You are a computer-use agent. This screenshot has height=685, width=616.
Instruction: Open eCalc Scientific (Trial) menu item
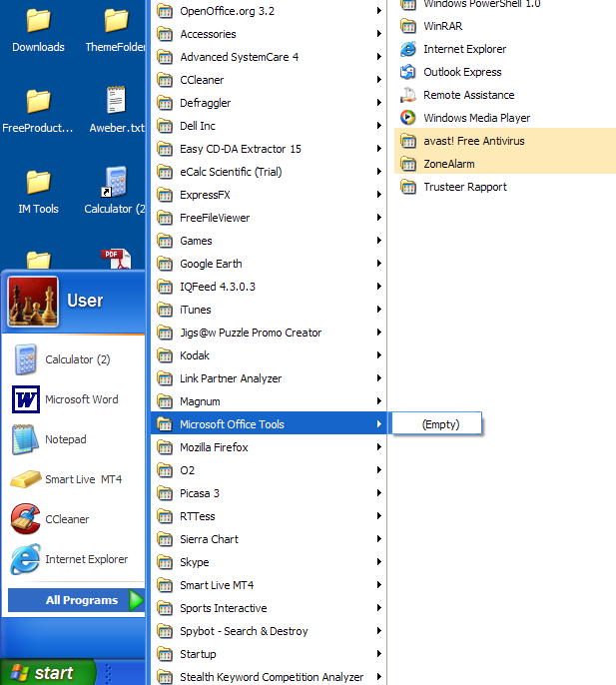click(x=269, y=172)
